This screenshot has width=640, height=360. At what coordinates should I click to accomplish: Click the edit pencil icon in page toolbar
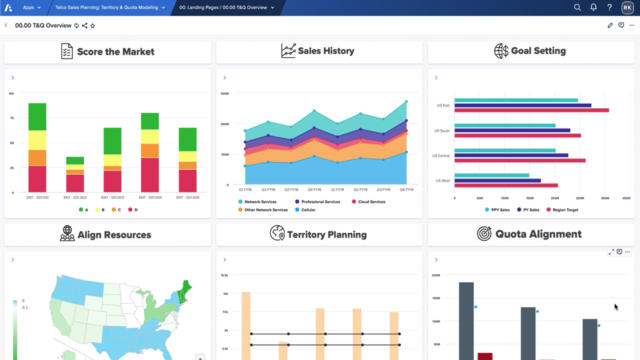(610, 25)
